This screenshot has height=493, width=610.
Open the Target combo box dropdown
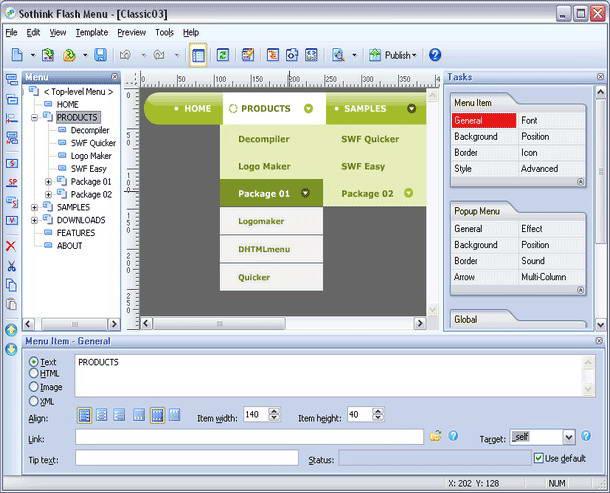click(568, 437)
